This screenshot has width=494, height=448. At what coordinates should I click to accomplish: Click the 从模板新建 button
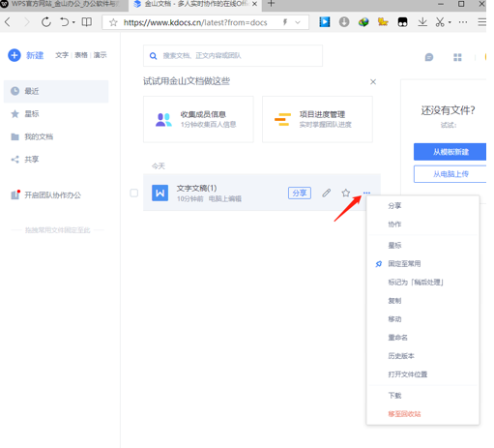pyautogui.click(x=450, y=152)
